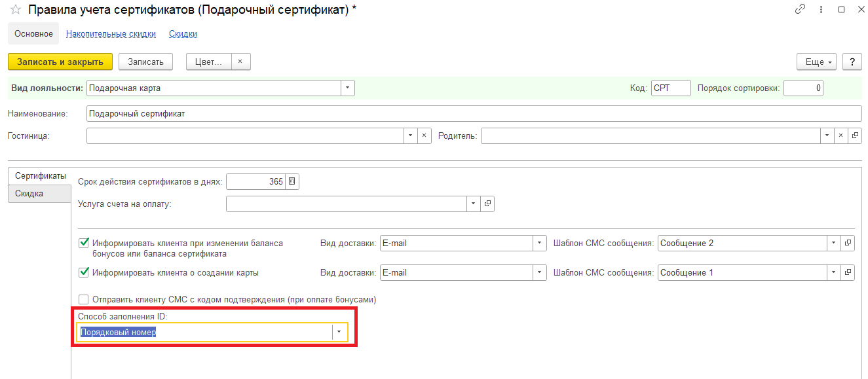The height and width of the screenshot is (379, 868).
Task: Add this form to favorites with the star icon
Action: [16, 10]
